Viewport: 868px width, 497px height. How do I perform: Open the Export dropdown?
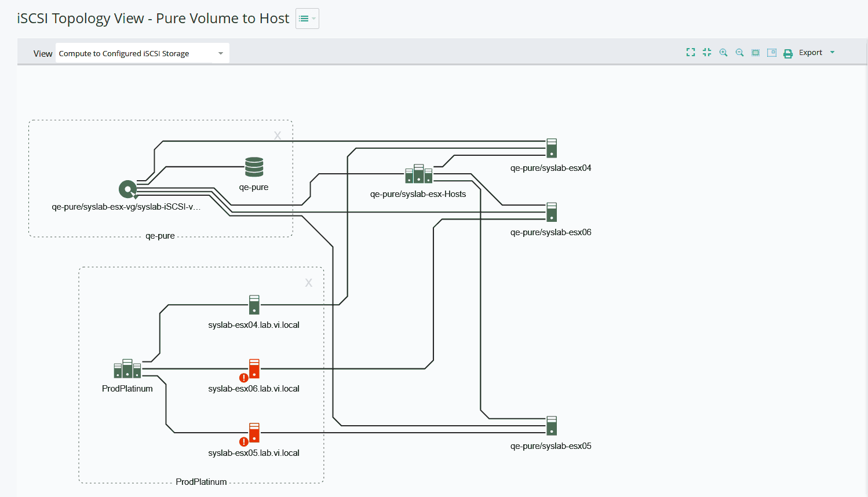pos(817,53)
